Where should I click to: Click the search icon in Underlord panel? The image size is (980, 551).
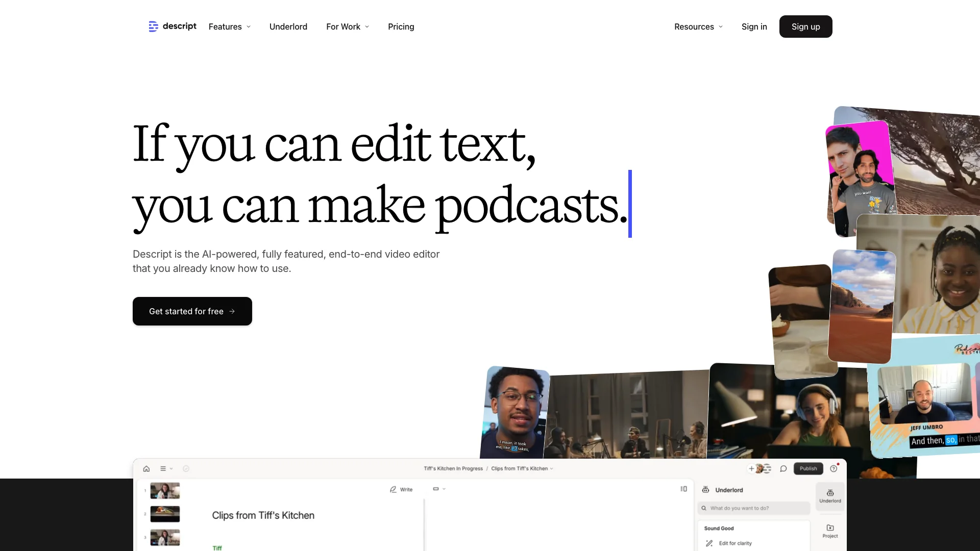pyautogui.click(x=704, y=508)
